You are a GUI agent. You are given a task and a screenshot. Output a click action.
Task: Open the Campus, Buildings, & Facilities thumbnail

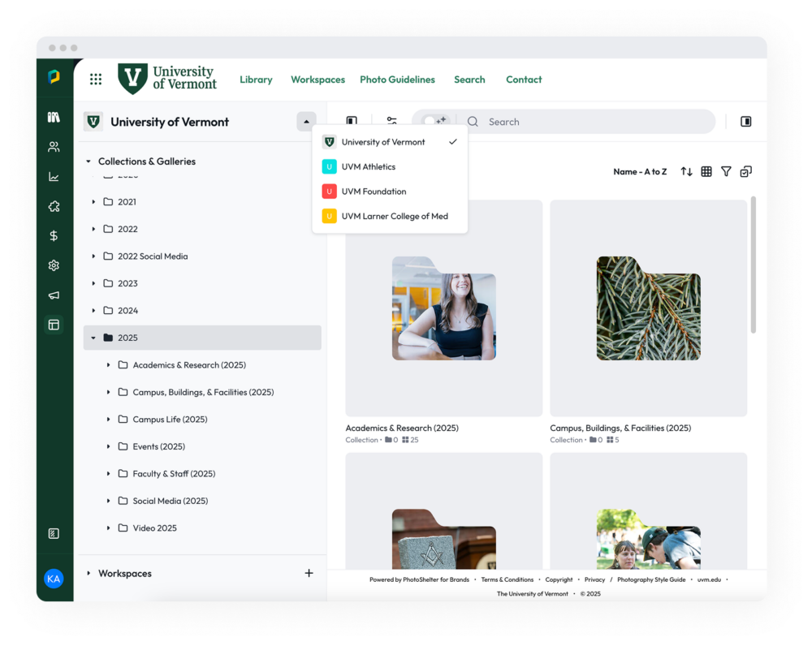tap(648, 308)
